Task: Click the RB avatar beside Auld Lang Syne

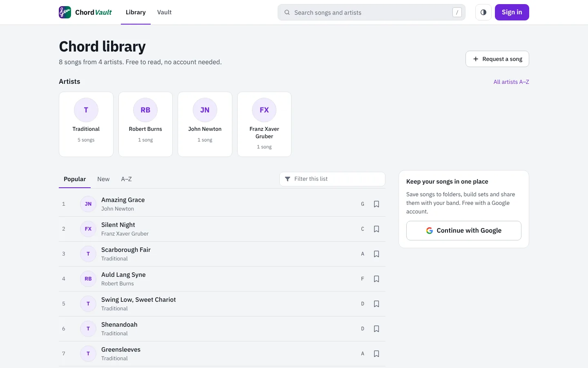Action: (88, 279)
